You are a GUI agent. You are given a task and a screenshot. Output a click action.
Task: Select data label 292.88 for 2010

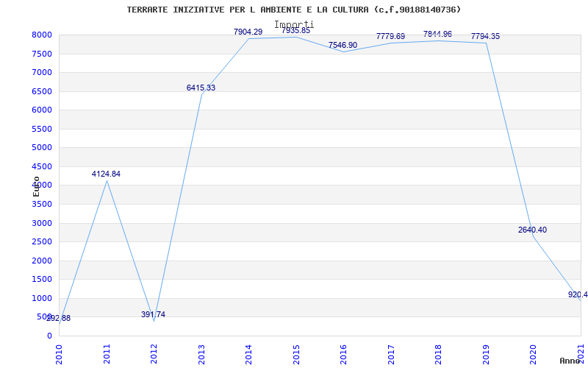[x=59, y=319]
